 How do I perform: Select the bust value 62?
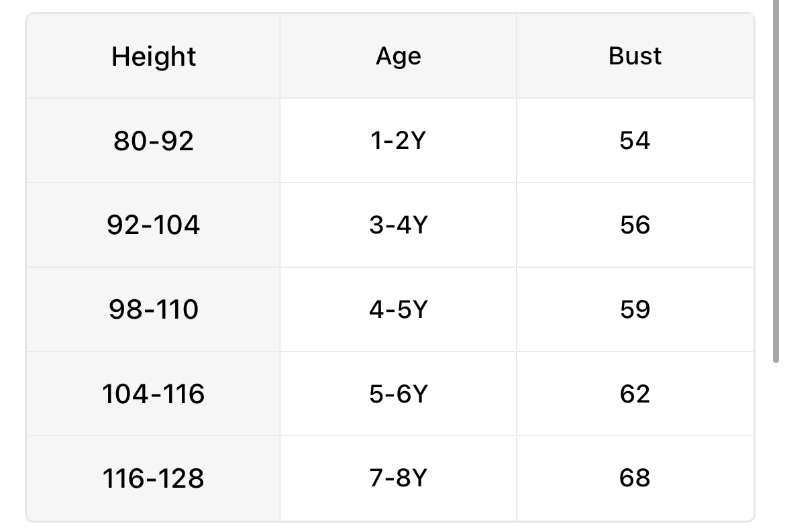635,394
